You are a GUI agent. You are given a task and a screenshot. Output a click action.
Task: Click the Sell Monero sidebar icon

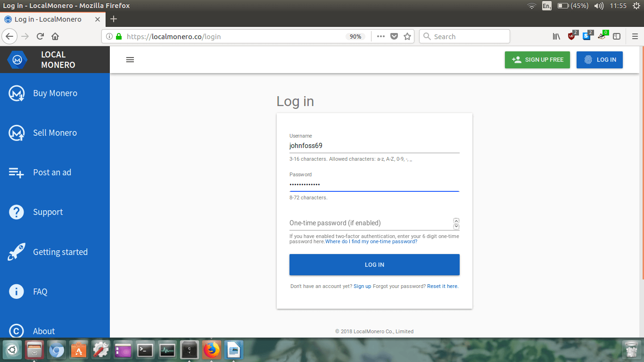click(x=17, y=133)
